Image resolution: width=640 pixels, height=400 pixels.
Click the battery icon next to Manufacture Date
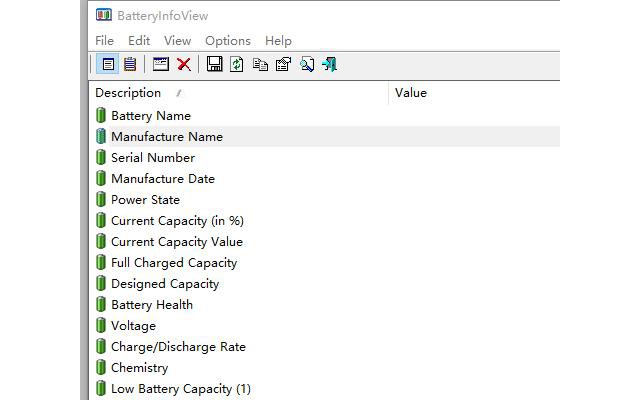[101, 178]
